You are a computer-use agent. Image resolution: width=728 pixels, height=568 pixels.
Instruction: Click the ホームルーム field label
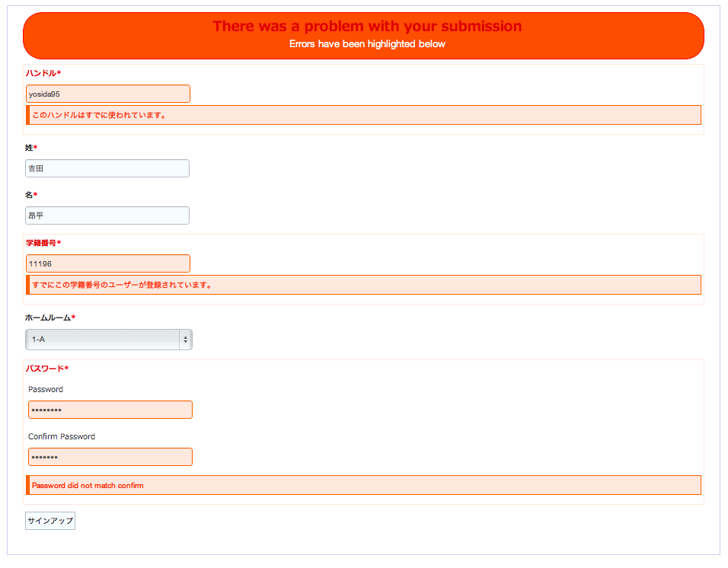point(49,318)
